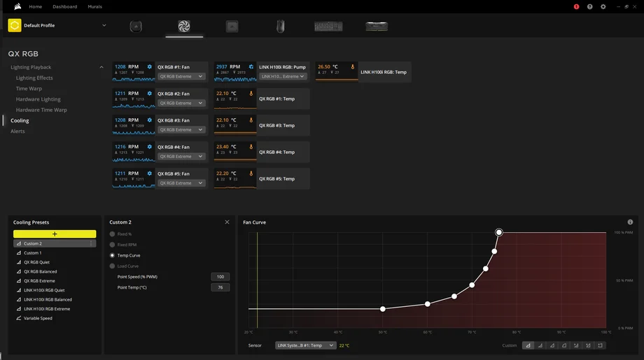Open gear settings for LINK H100i Pump
Viewport: 644px width, 360px height.
click(251, 67)
